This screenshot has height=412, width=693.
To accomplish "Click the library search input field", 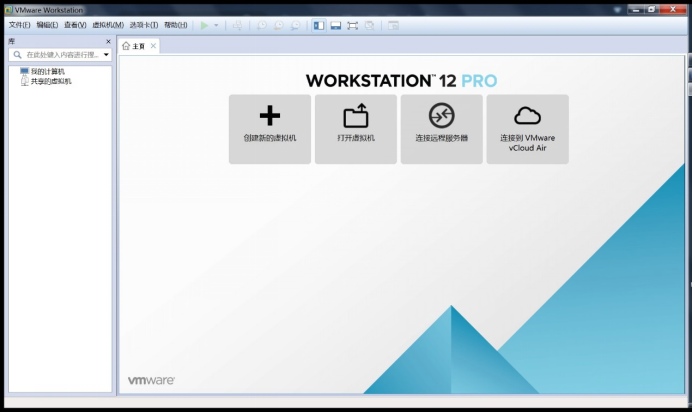I will pyautogui.click(x=60, y=55).
